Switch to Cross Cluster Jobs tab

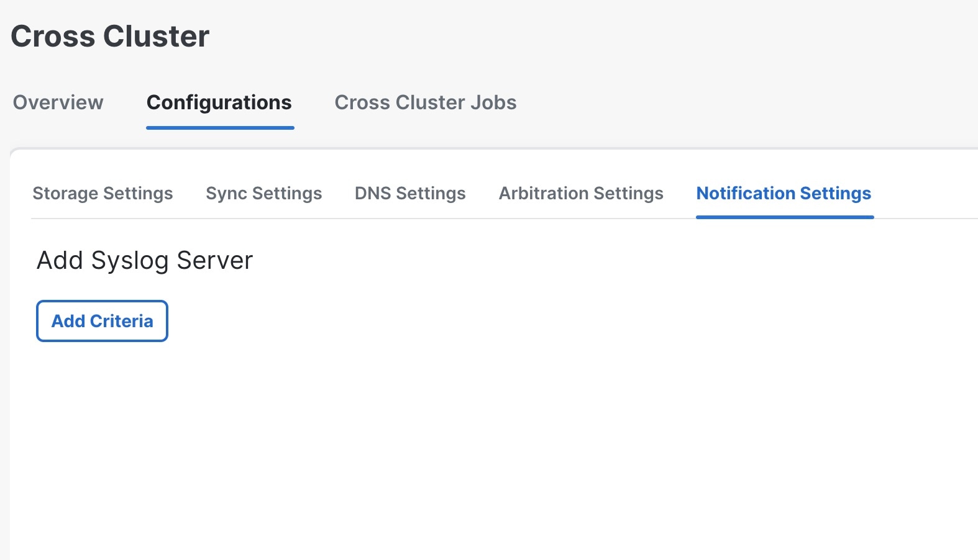tap(425, 102)
